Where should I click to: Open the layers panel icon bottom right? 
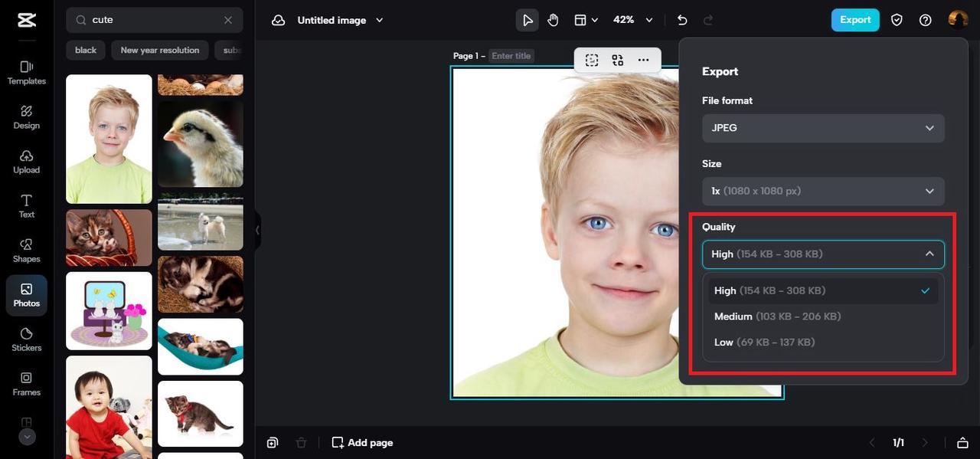(x=962, y=442)
